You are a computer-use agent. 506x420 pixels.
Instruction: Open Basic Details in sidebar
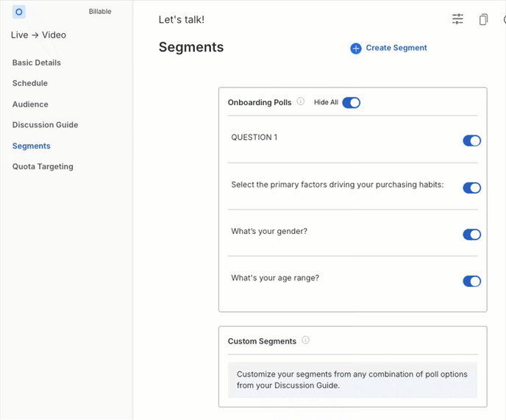[x=37, y=63]
